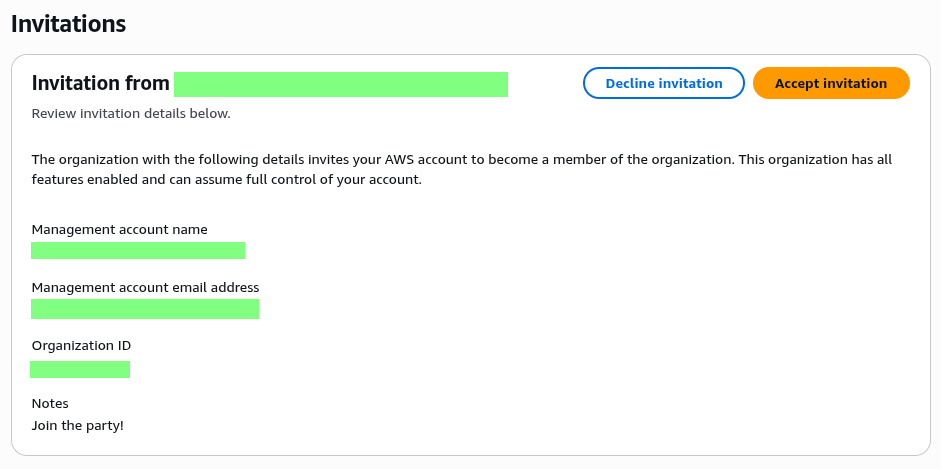The width and height of the screenshot is (941, 469).
Task: Click 'features enabled' text in the description
Action: click(83, 180)
